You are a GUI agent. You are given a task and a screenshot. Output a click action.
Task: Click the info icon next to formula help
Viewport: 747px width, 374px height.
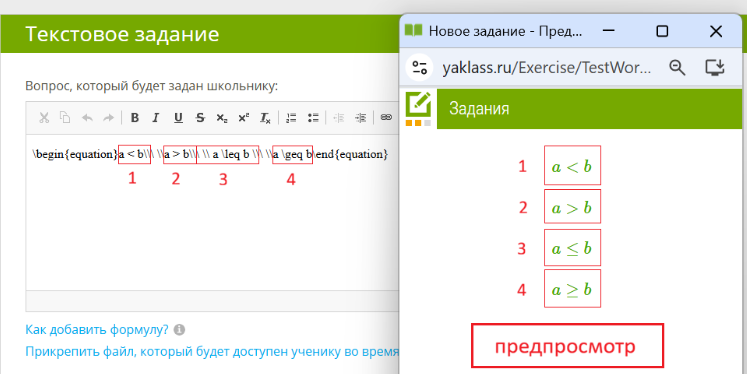coord(179,330)
